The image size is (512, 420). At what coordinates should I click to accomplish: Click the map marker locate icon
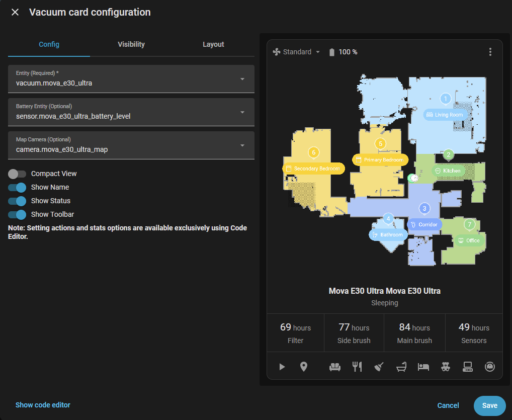tap(304, 367)
